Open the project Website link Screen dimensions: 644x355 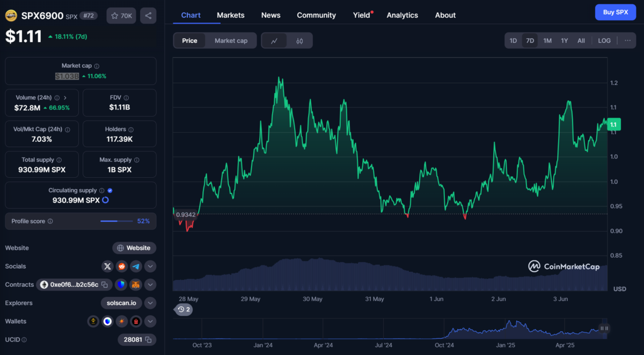coord(134,248)
